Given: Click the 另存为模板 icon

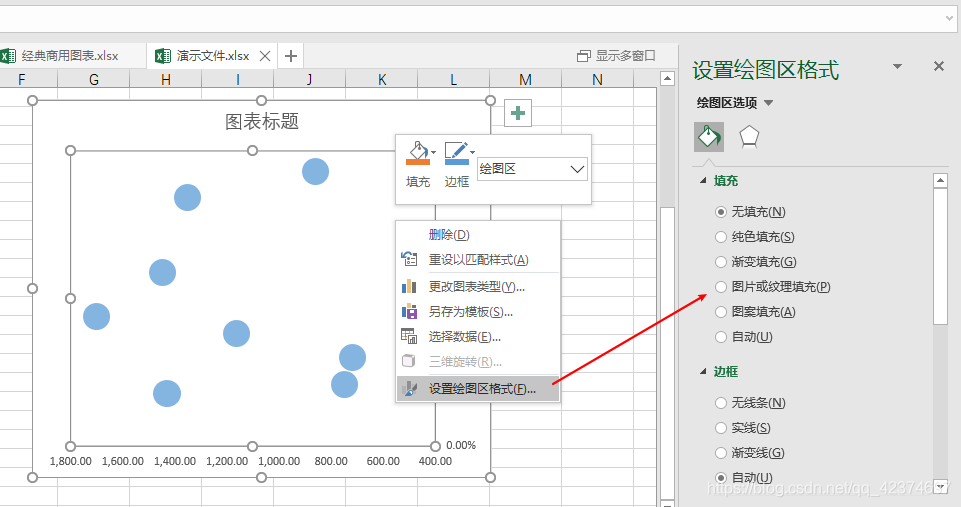Looking at the screenshot, I should click(x=409, y=311).
